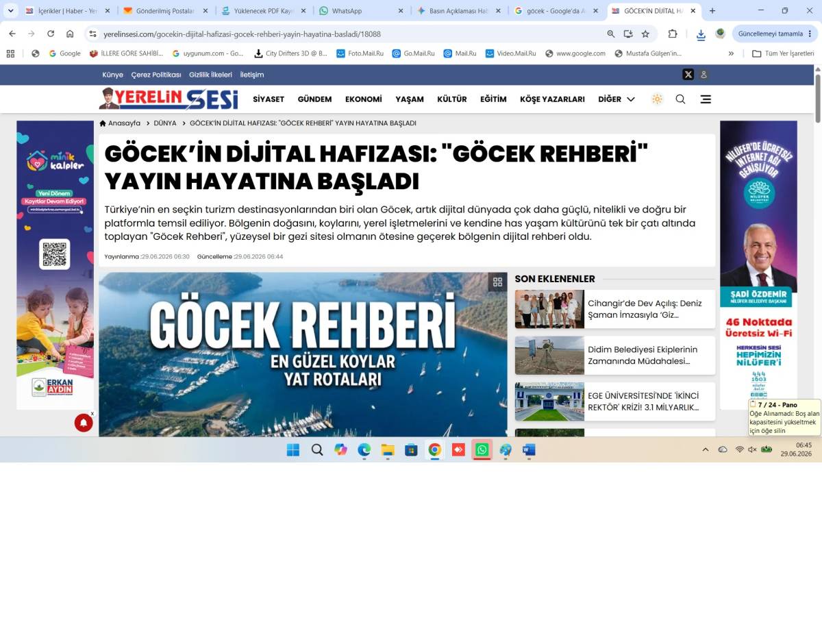Show more bookmarks with the chevron
The width and height of the screenshot is (822, 644).
[731, 53]
